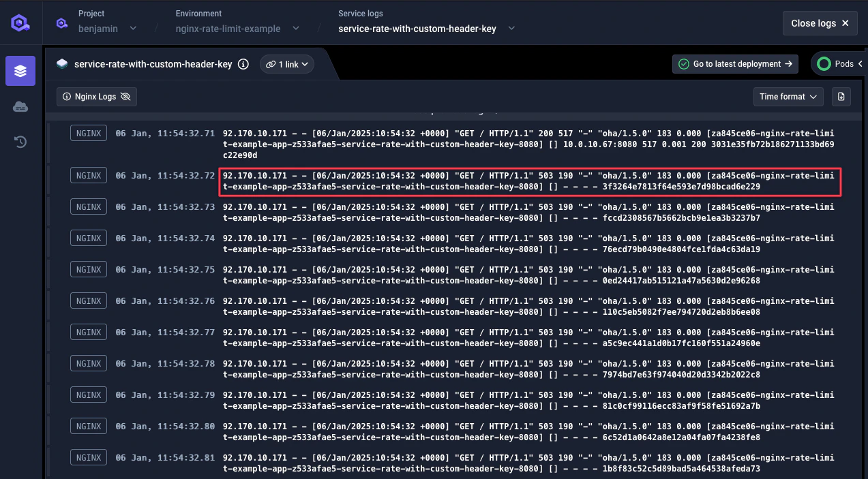Open the history clock icon in the sidebar

(20, 142)
